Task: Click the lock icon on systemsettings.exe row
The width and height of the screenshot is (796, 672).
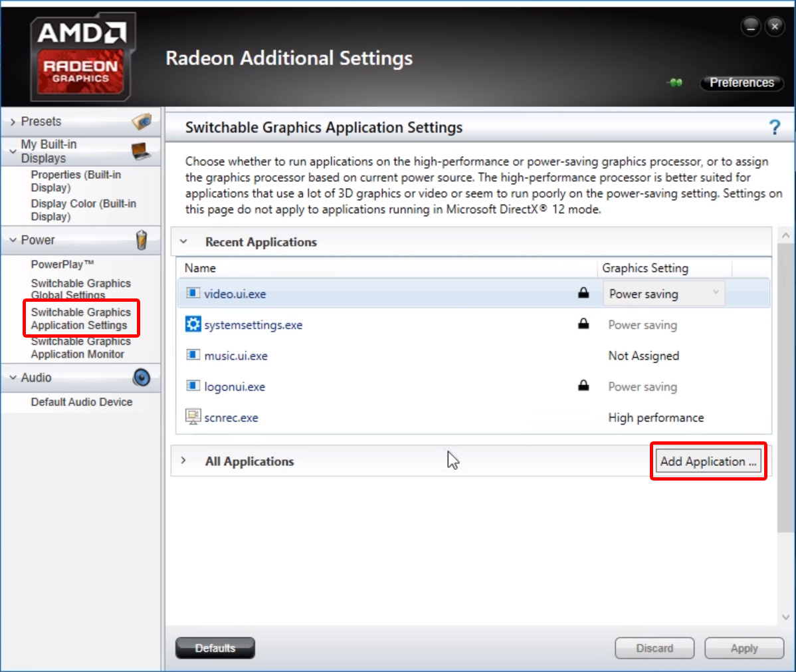Action: (x=584, y=324)
